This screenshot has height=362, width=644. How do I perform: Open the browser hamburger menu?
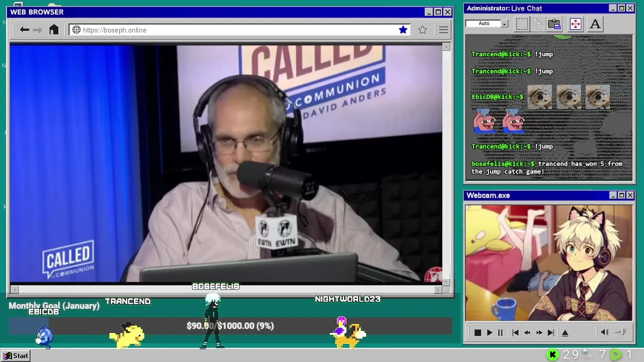443,30
